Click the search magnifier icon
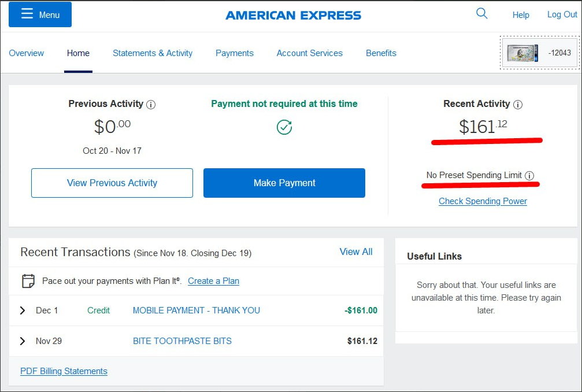The image size is (582, 392). [x=482, y=14]
